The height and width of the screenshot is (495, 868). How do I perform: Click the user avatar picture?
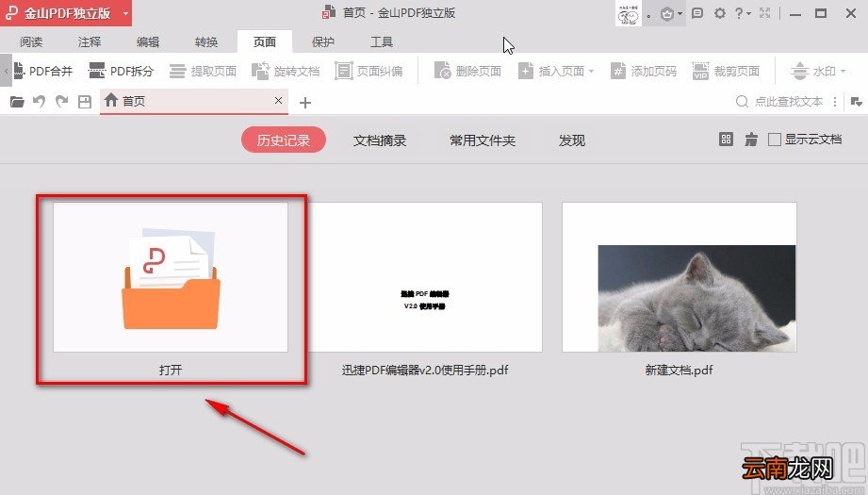pos(629,13)
